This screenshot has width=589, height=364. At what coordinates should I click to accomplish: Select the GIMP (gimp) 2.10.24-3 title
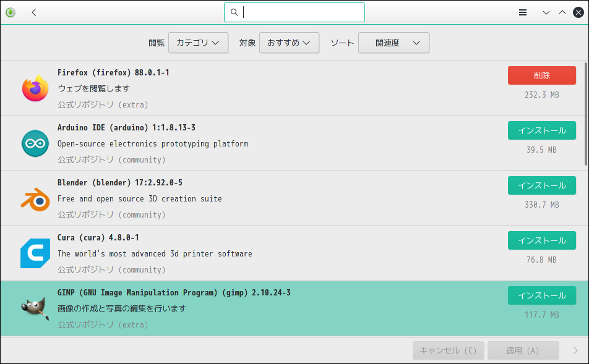tap(174, 293)
